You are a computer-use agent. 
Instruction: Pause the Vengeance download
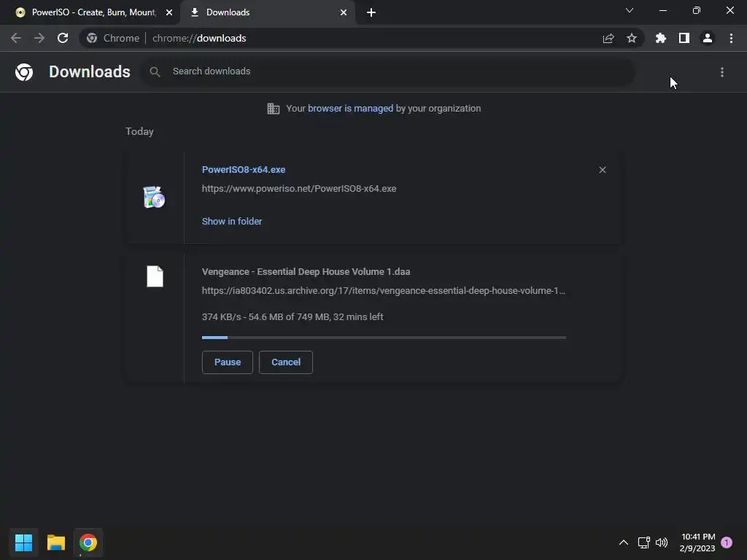click(x=228, y=362)
